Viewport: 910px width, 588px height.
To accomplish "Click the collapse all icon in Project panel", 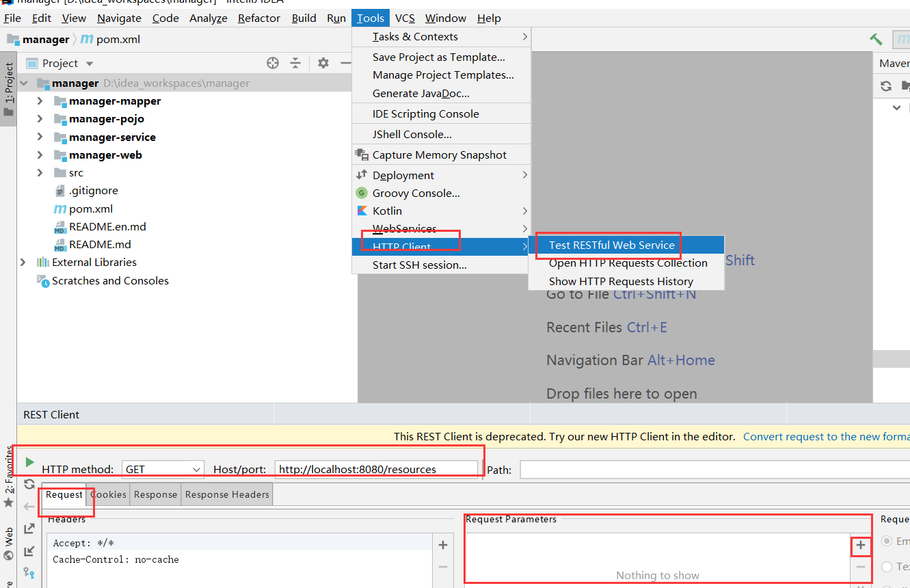I will point(295,63).
